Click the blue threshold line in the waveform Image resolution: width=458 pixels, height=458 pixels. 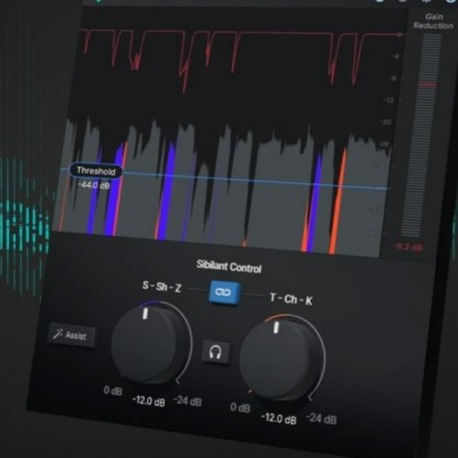(253, 181)
